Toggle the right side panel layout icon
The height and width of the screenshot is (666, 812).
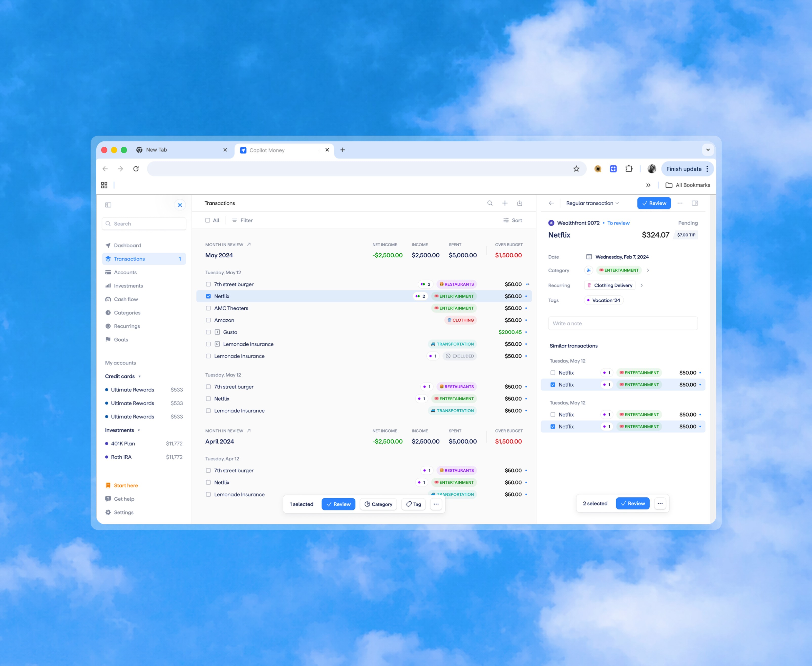695,203
